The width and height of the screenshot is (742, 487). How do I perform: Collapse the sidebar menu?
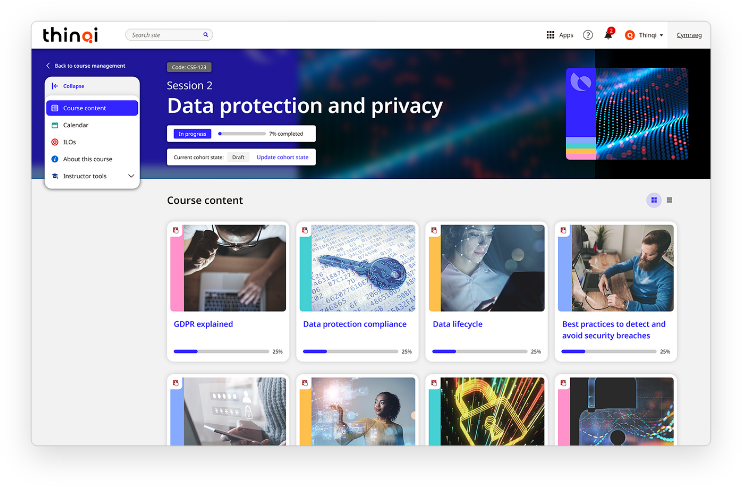pyautogui.click(x=68, y=86)
